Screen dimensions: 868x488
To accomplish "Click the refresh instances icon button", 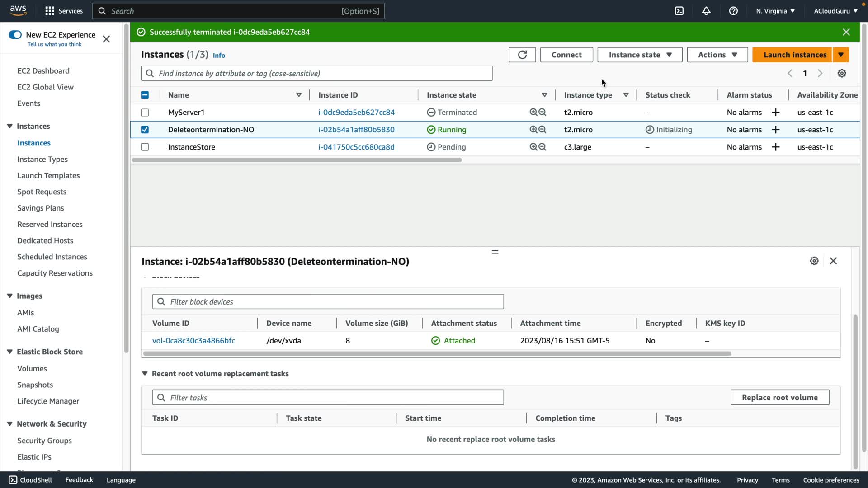I will [x=522, y=55].
